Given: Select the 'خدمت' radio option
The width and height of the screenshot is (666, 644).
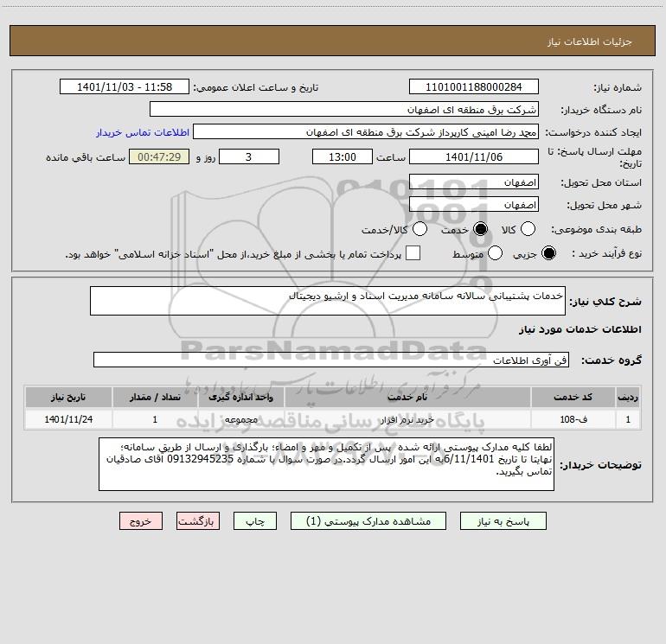Looking at the screenshot, I should (480, 229).
